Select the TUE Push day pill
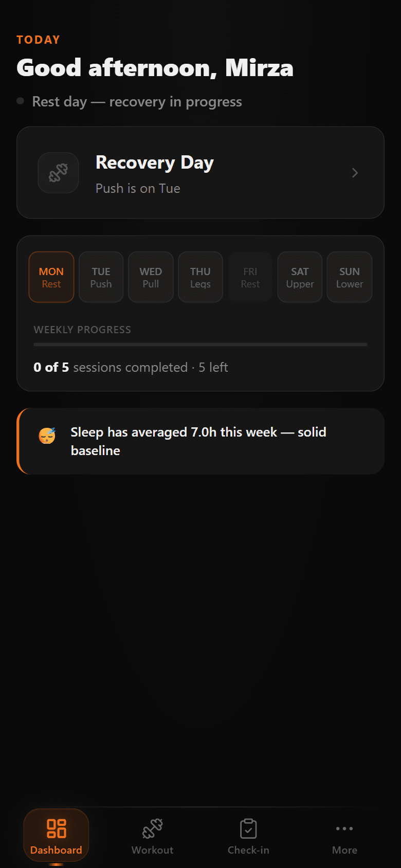 (x=101, y=277)
